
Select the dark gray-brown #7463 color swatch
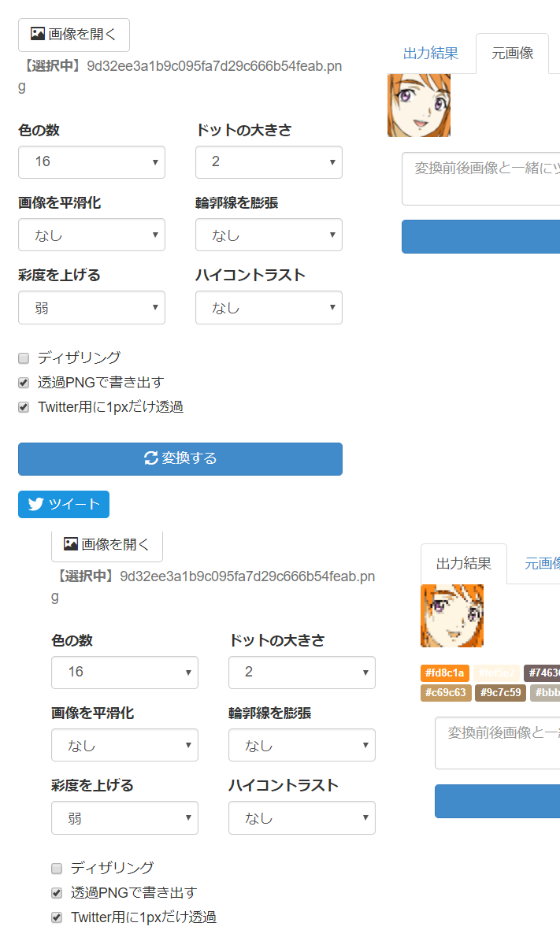[542, 673]
